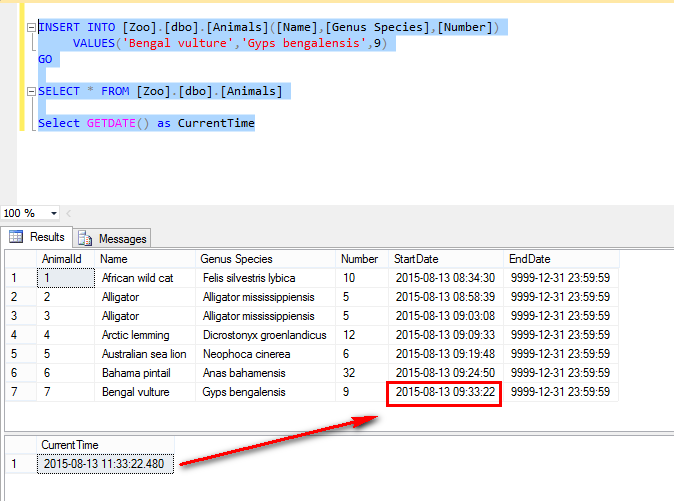Viewport: 674px width, 501px height.
Task: Select the Gyps bengalensis cell
Action: [x=265, y=392]
